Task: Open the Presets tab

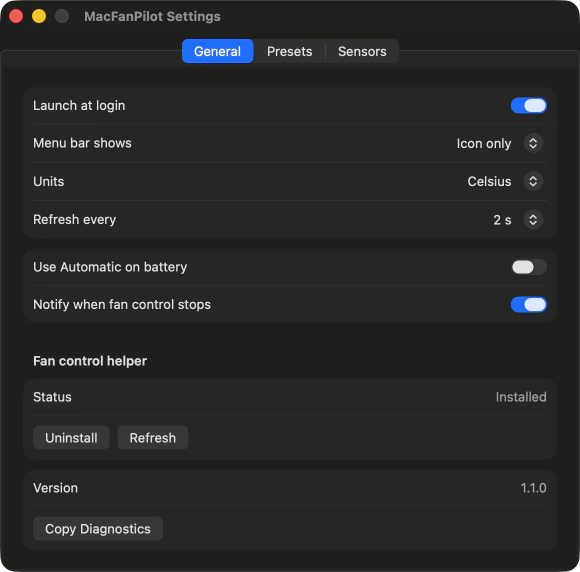Action: 290,51
